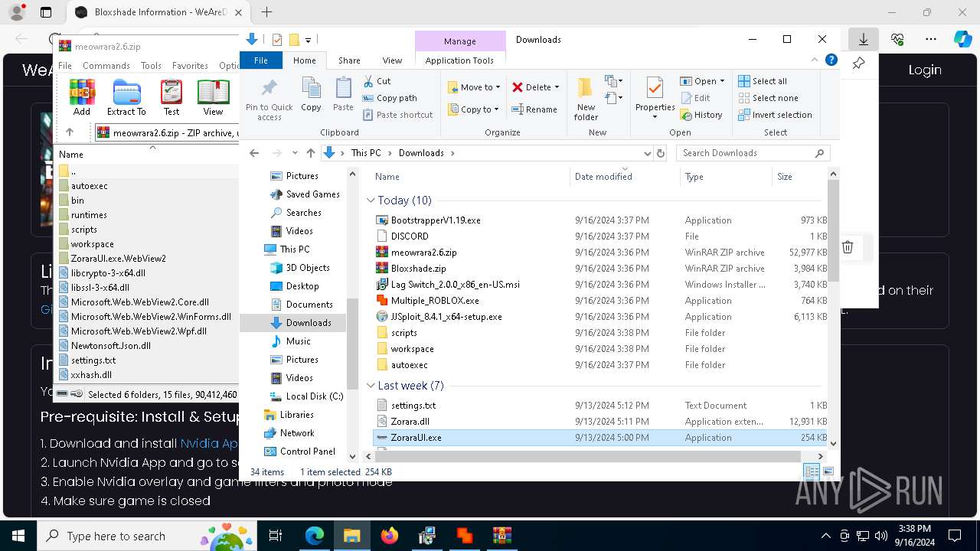Click the History command
Screen dimensions: 980x551
(x=701, y=115)
